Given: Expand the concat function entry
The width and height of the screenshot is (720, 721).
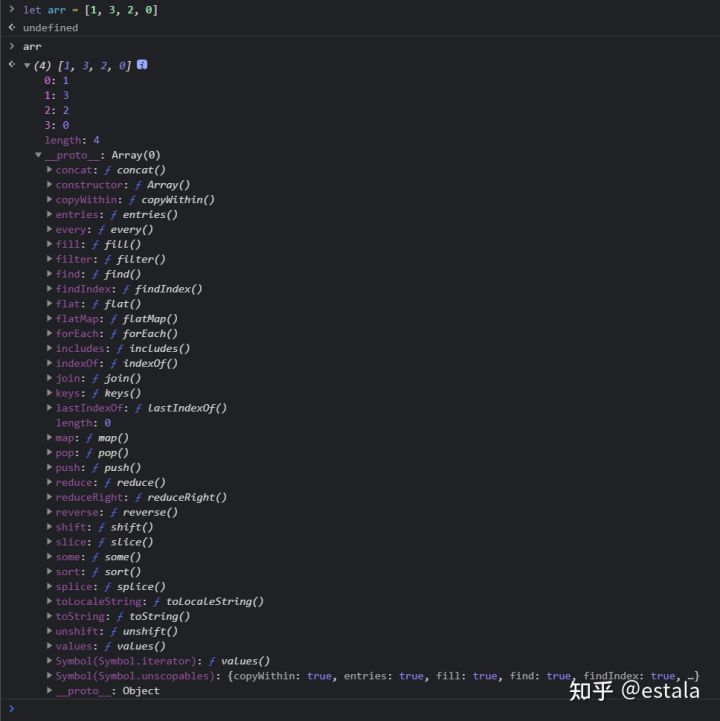Looking at the screenshot, I should point(49,170).
